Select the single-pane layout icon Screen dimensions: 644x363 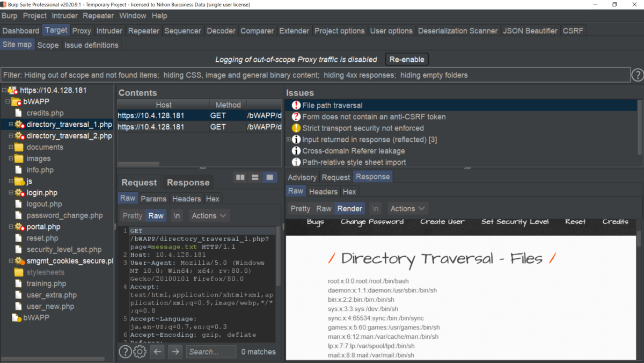pyautogui.click(x=270, y=177)
